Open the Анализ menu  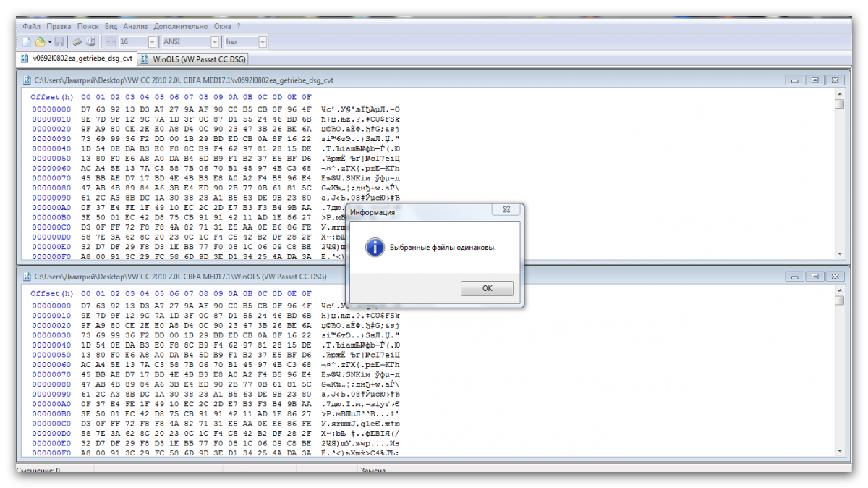point(135,26)
